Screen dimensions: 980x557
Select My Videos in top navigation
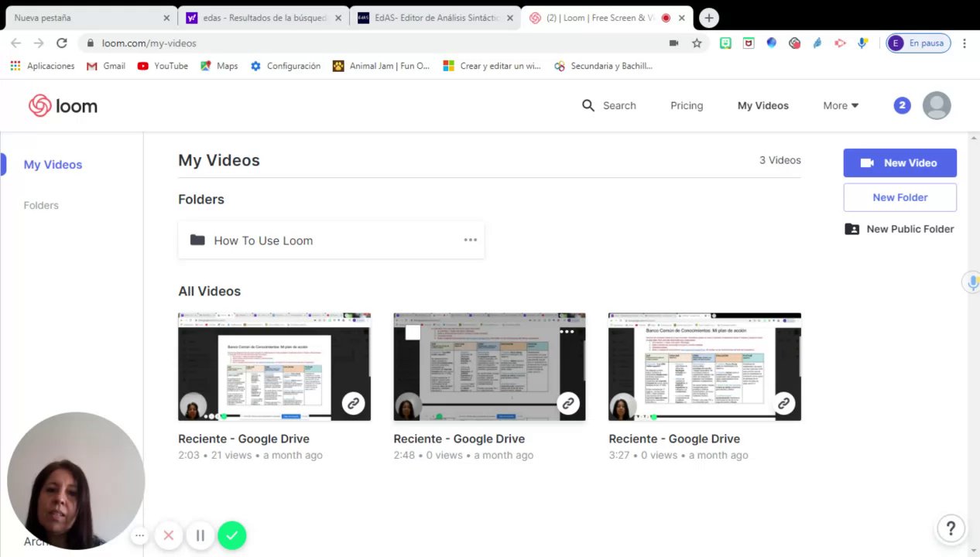click(x=762, y=105)
